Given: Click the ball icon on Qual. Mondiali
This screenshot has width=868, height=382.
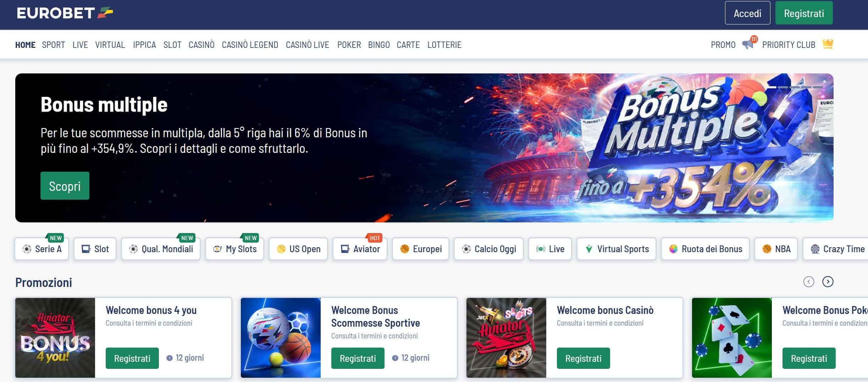Looking at the screenshot, I should click(x=133, y=249).
